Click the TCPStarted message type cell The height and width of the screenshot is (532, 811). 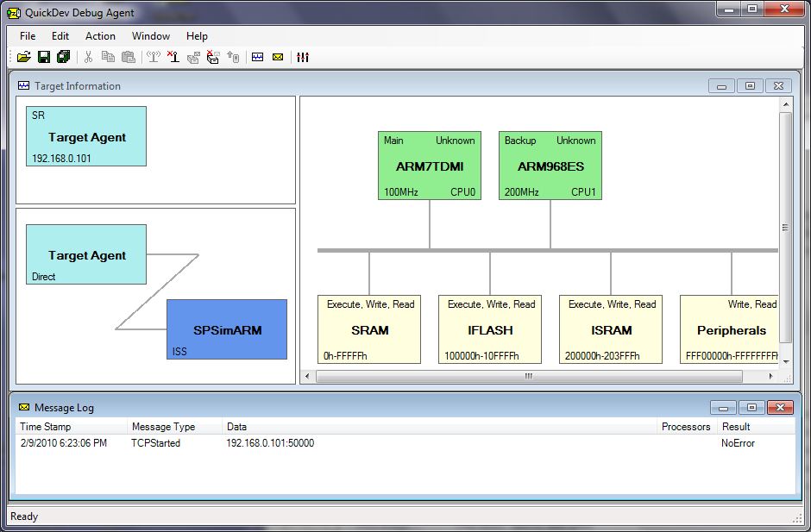pyautogui.click(x=155, y=443)
